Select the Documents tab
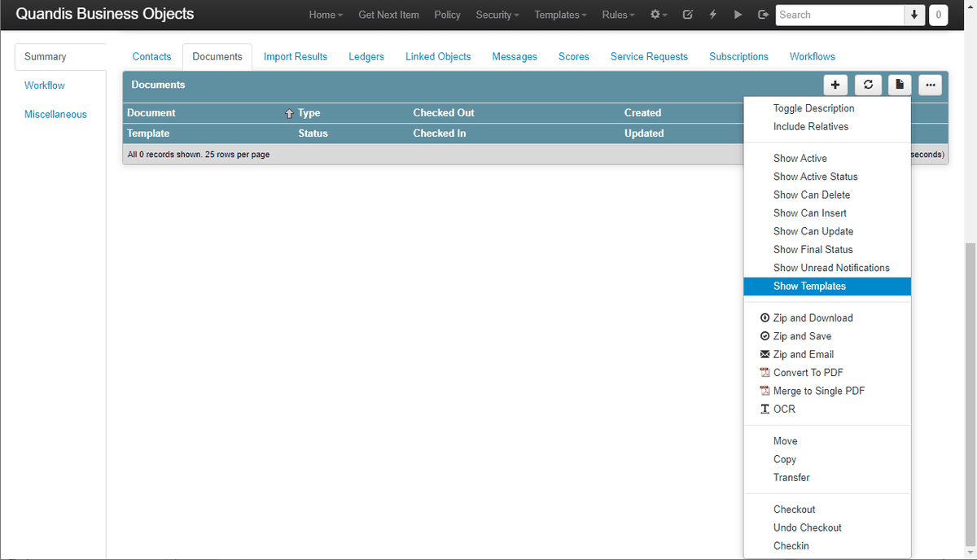The height and width of the screenshot is (560, 977). (217, 56)
